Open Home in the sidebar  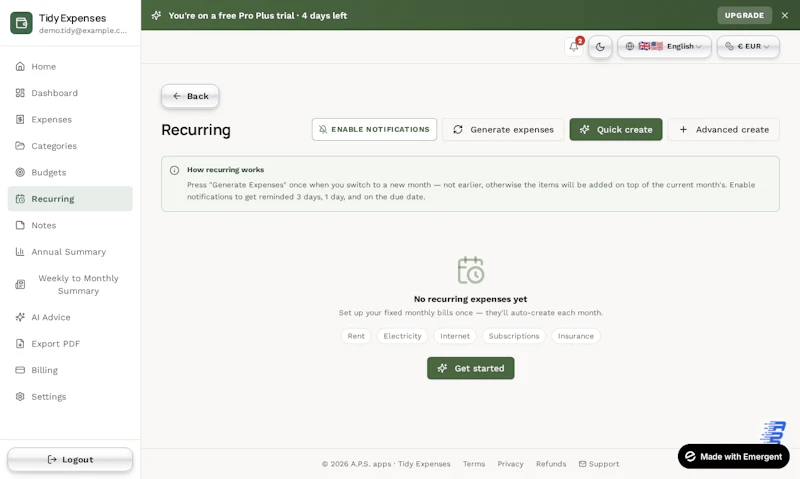70,66
